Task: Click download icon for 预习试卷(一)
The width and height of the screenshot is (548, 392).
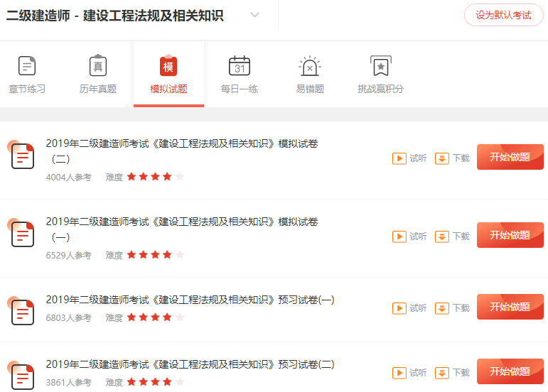Action: [x=442, y=308]
